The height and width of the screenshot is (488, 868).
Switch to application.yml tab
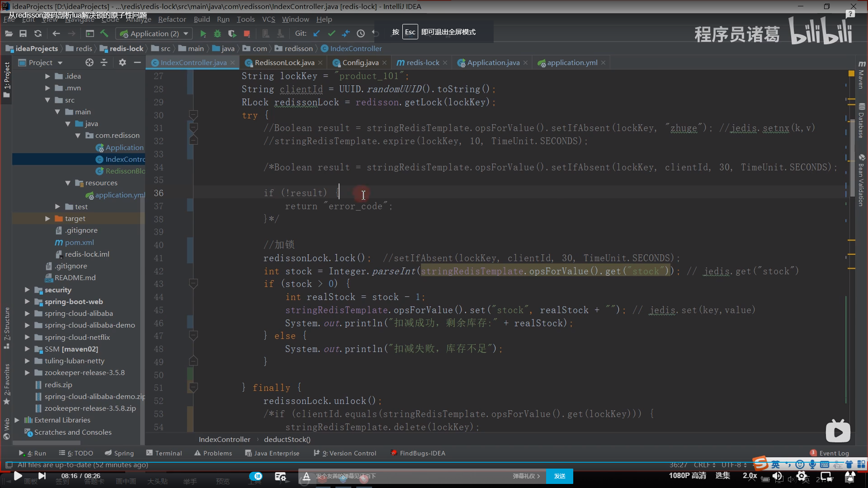coord(572,62)
